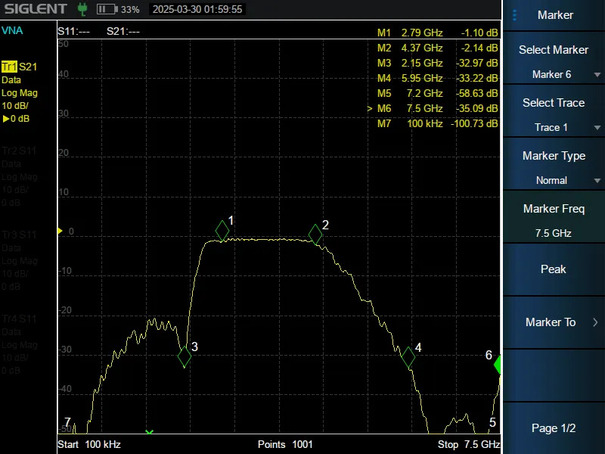The height and width of the screenshot is (454, 605).
Task: Click the 0 dB reference value for Tr1
Action: (x=16, y=119)
